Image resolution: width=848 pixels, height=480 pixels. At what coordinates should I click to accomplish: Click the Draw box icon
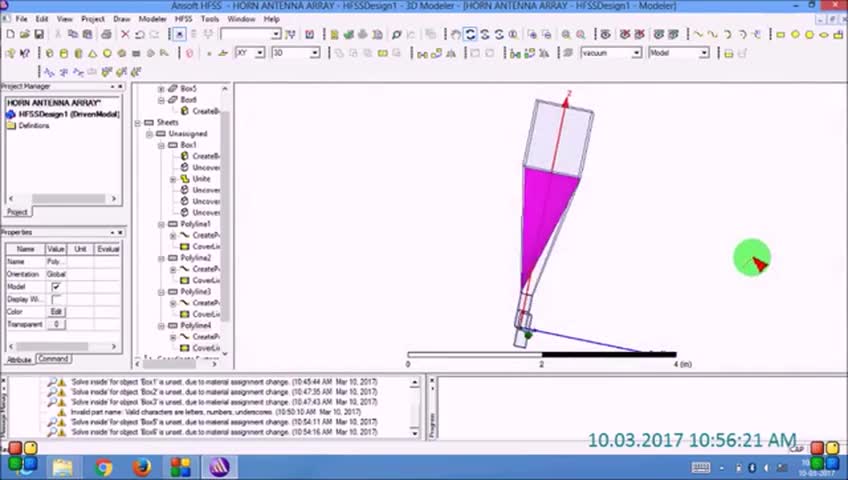click(50, 53)
